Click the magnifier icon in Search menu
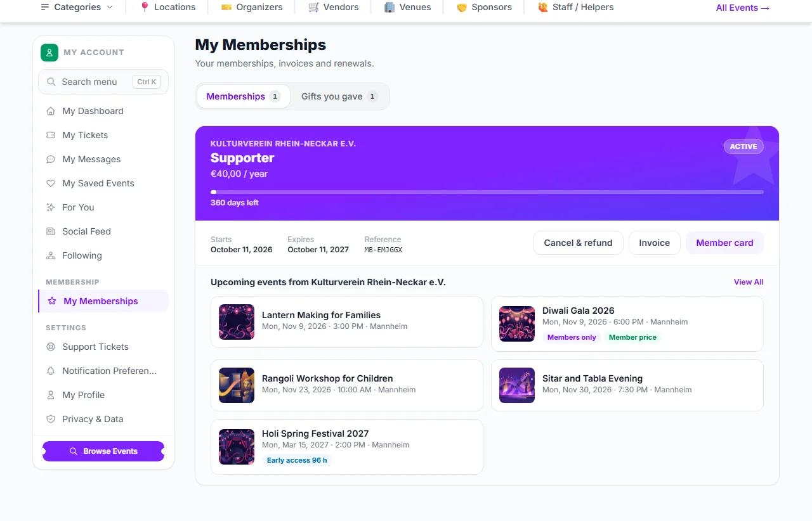The height and width of the screenshot is (521, 812). pos(51,82)
